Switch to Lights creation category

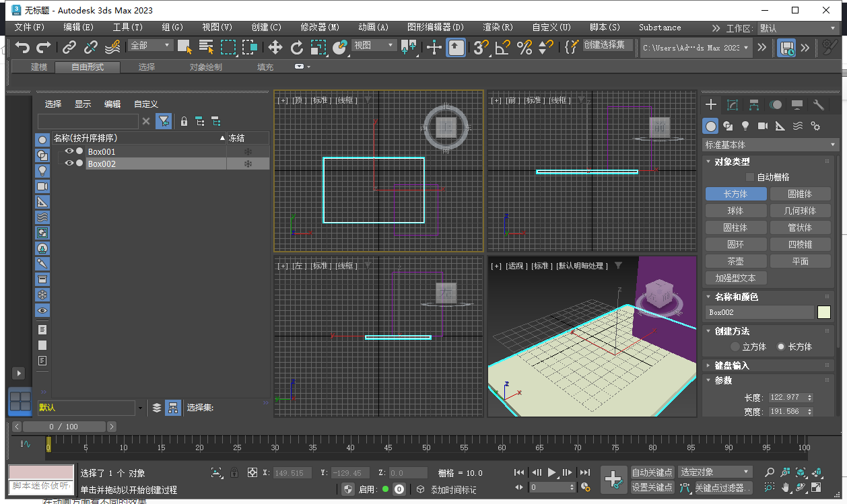click(x=745, y=126)
